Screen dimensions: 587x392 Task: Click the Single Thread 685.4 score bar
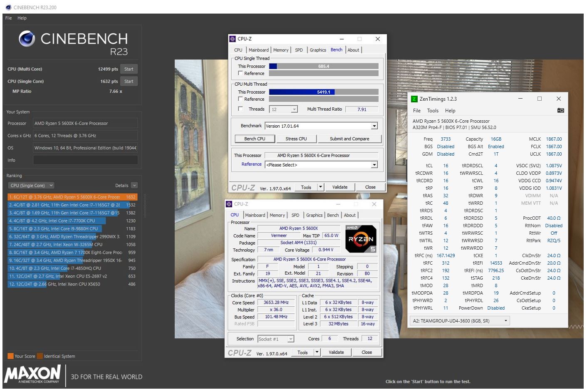[324, 66]
